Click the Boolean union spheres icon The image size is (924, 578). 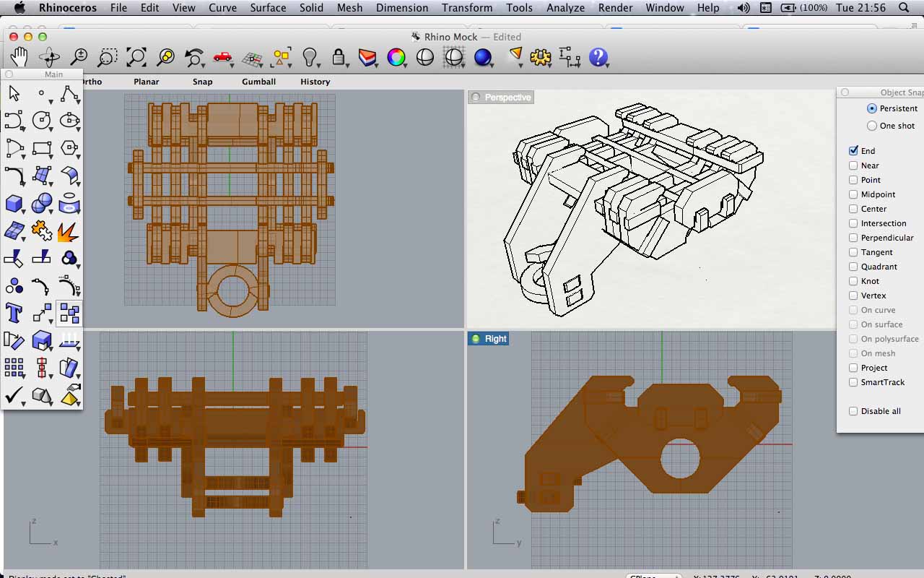42,204
